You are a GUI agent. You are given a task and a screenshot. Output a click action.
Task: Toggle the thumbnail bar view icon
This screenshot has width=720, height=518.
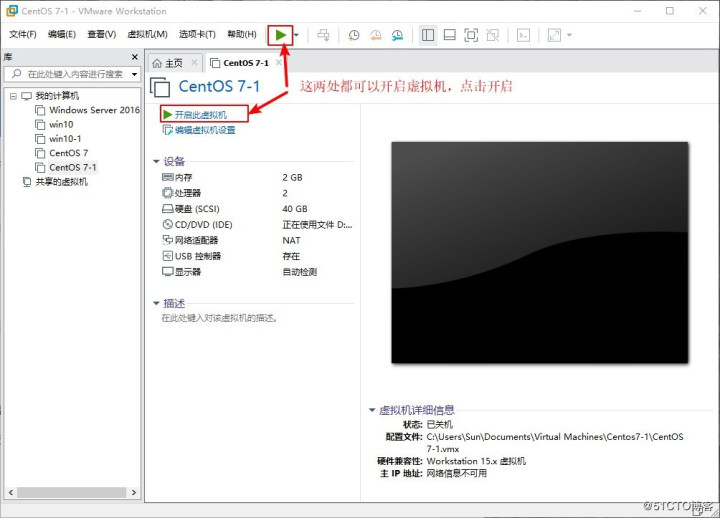[450, 35]
